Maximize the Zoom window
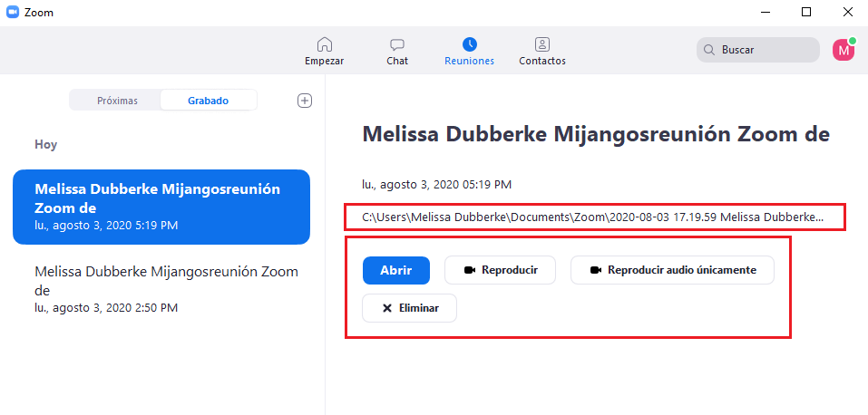Viewport: 868px width, 415px height. pos(805,13)
